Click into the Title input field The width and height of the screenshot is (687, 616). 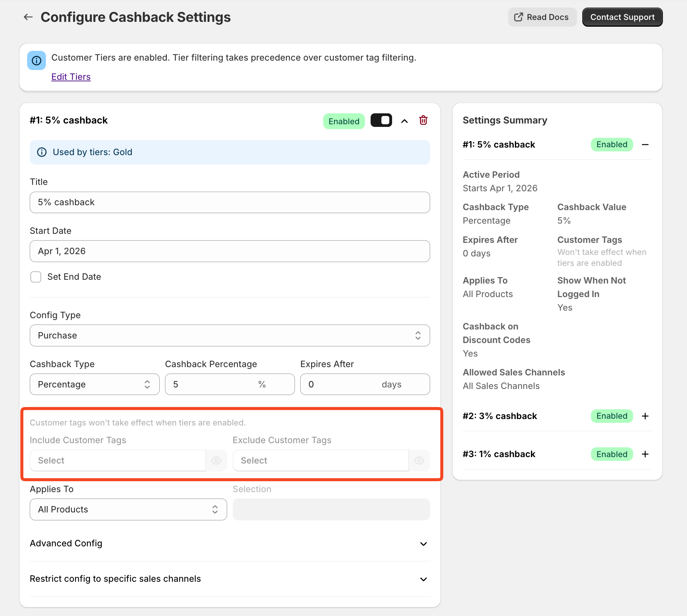pyautogui.click(x=230, y=202)
